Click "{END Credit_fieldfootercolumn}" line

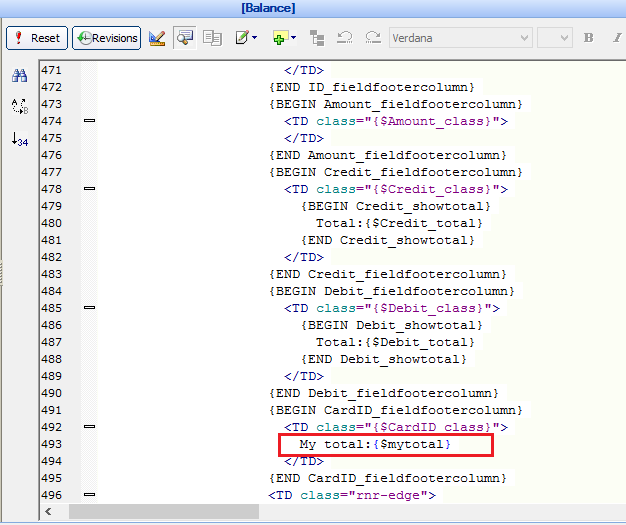(x=388, y=274)
